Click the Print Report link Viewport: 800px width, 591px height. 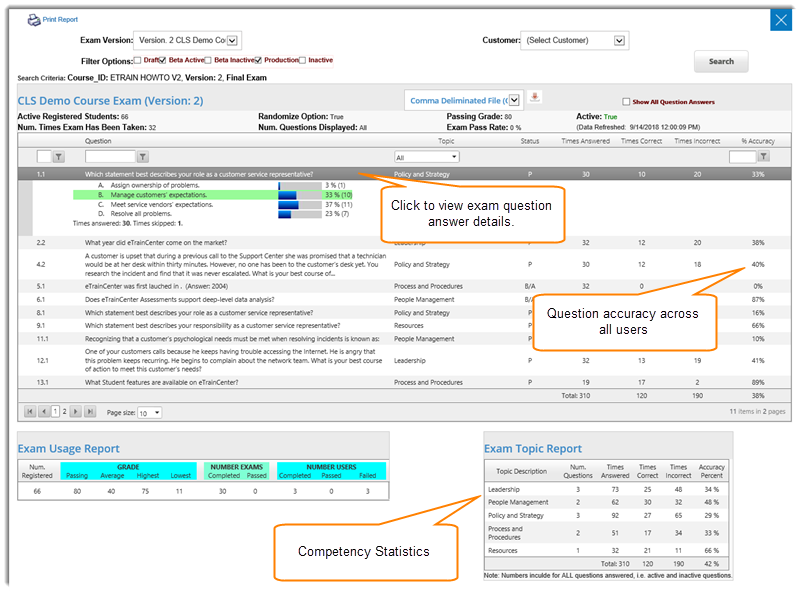[62, 19]
